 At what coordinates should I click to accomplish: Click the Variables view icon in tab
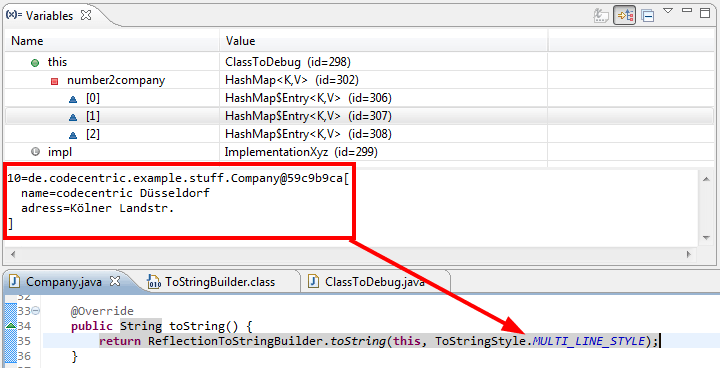click(x=13, y=15)
